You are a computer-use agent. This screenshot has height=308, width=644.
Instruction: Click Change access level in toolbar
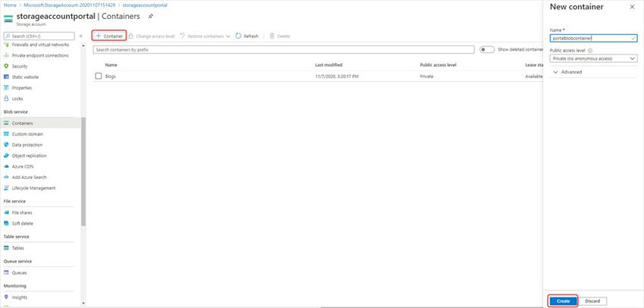click(152, 36)
